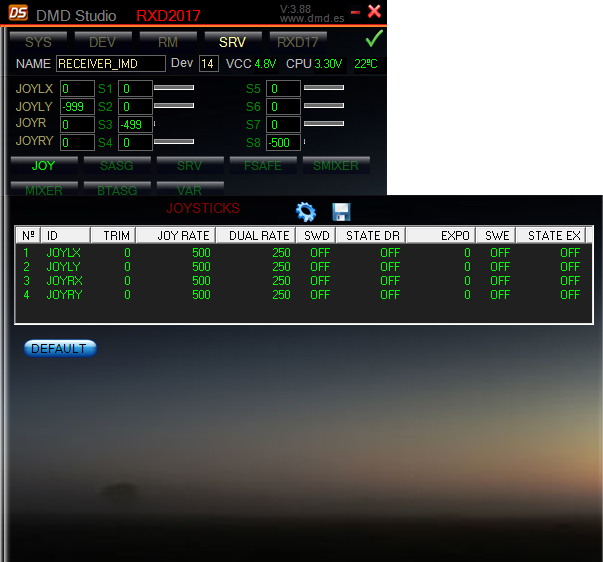Click the TRIM column header
Viewport: 603px width, 562px height.
click(x=113, y=235)
